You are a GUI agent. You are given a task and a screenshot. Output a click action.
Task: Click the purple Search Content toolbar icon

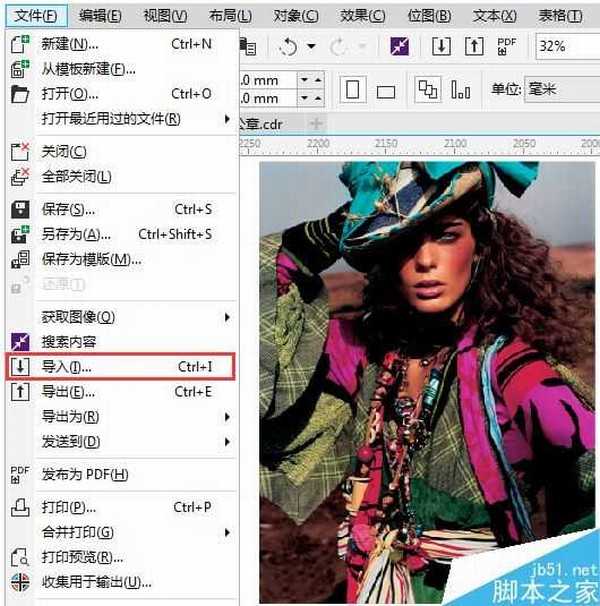click(399, 47)
